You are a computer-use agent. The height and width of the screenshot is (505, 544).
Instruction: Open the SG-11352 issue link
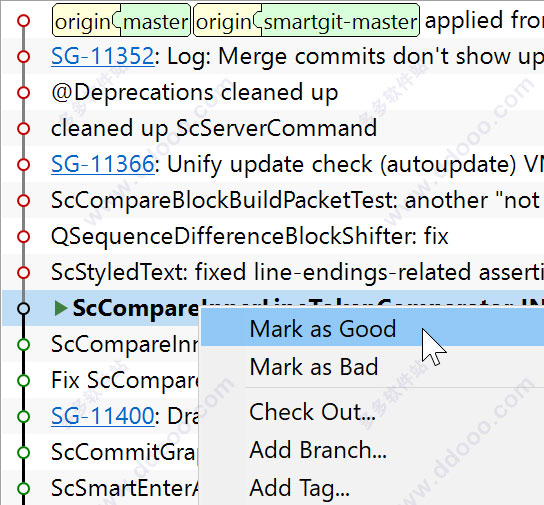pos(103,56)
